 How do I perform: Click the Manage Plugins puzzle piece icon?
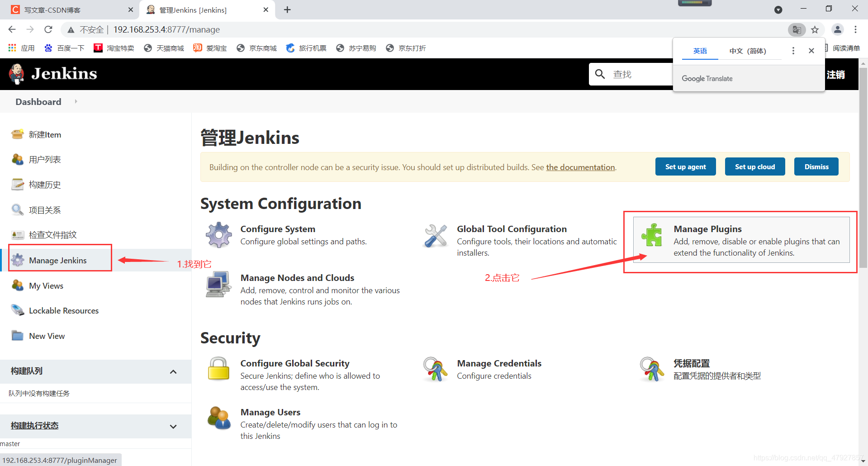[x=652, y=235]
